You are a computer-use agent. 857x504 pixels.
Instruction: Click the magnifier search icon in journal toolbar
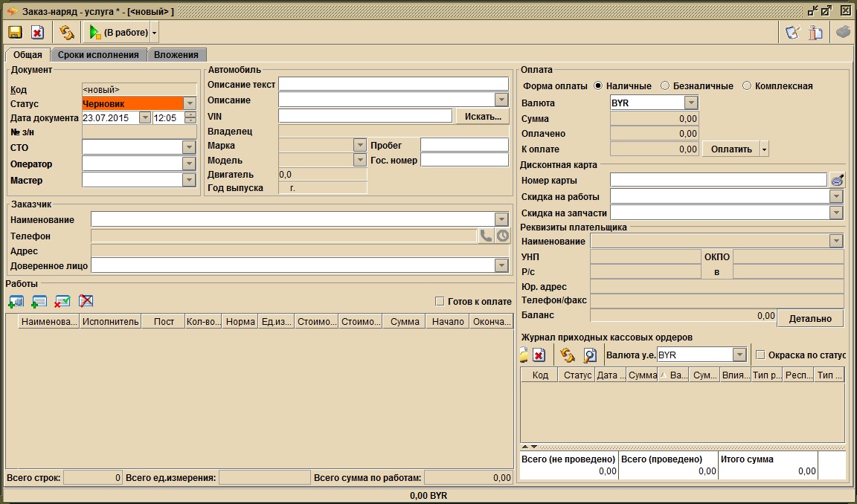[590, 355]
